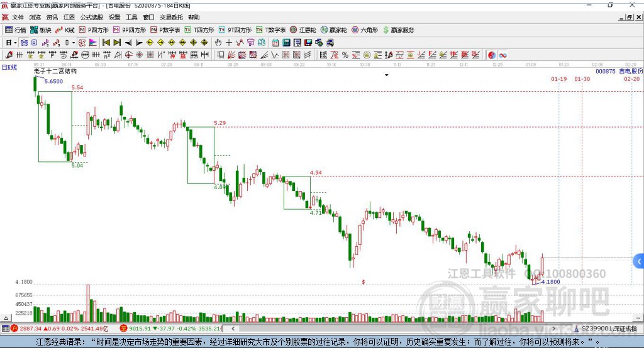Open the 交易委托 menu

(x=171, y=17)
